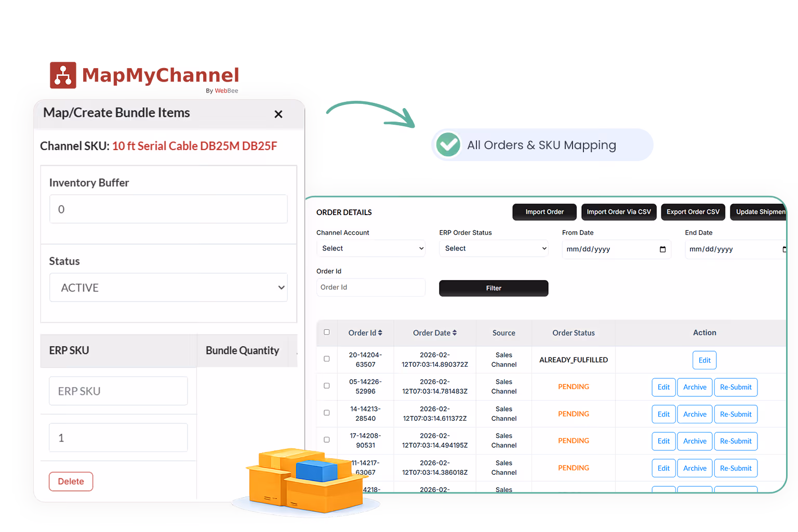798x532 pixels.
Task: Check order 20-14204-63507
Action: pyautogui.click(x=327, y=358)
